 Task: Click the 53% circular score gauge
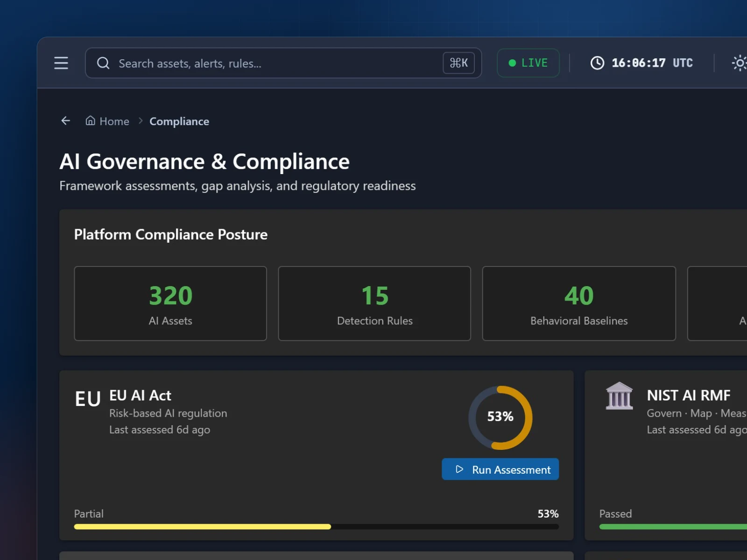(500, 418)
